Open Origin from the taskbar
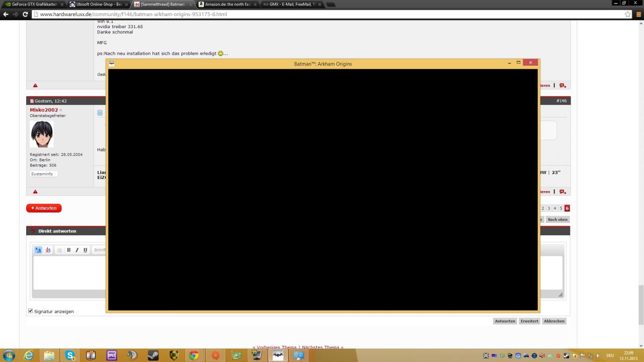 [x=215, y=355]
